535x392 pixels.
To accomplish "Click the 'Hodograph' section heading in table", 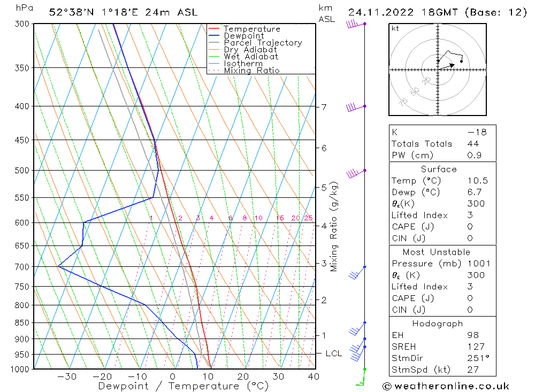I will [438, 324].
